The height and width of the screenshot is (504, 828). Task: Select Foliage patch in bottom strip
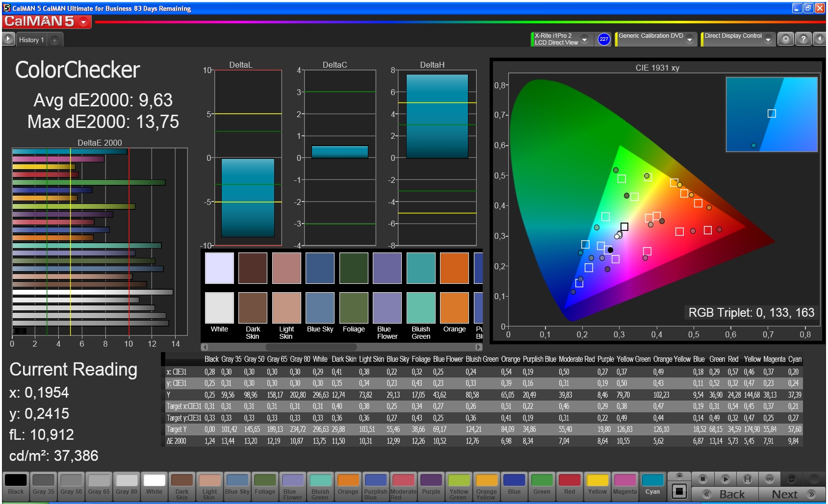265,486
